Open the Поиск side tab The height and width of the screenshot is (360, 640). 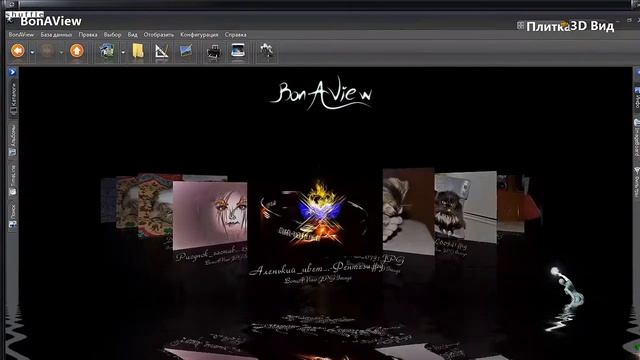[x=13, y=216]
